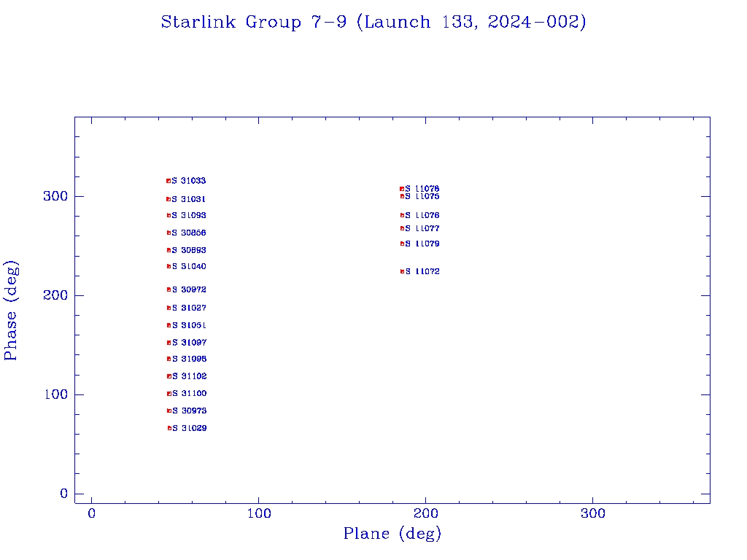Viewport: 747px width, 560px height.
Task: Pick the red data marker beside S 31029
Action: (x=169, y=428)
